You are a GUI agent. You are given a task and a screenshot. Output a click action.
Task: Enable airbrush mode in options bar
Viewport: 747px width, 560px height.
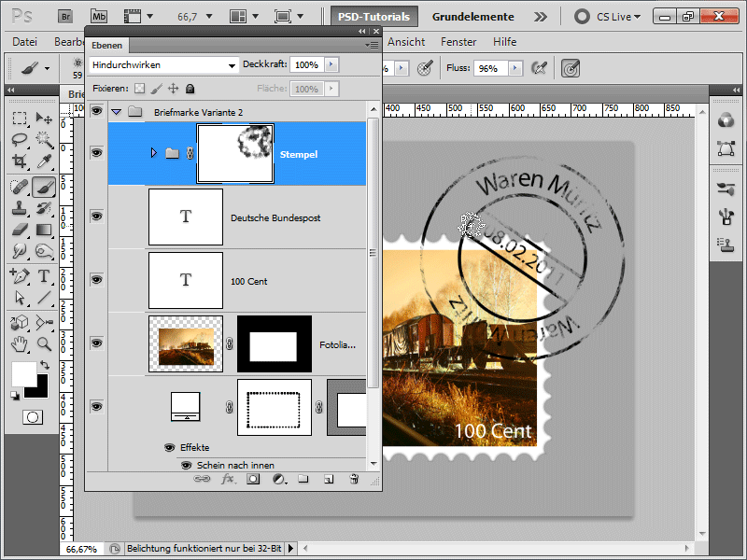[x=539, y=68]
